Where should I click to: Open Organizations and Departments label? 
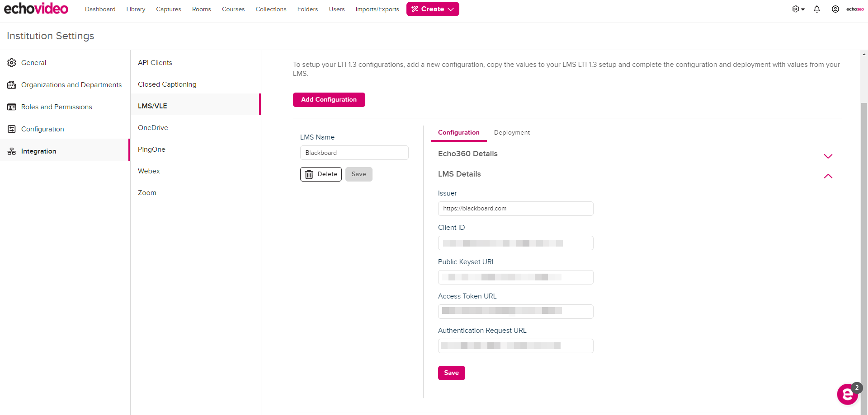(71, 85)
